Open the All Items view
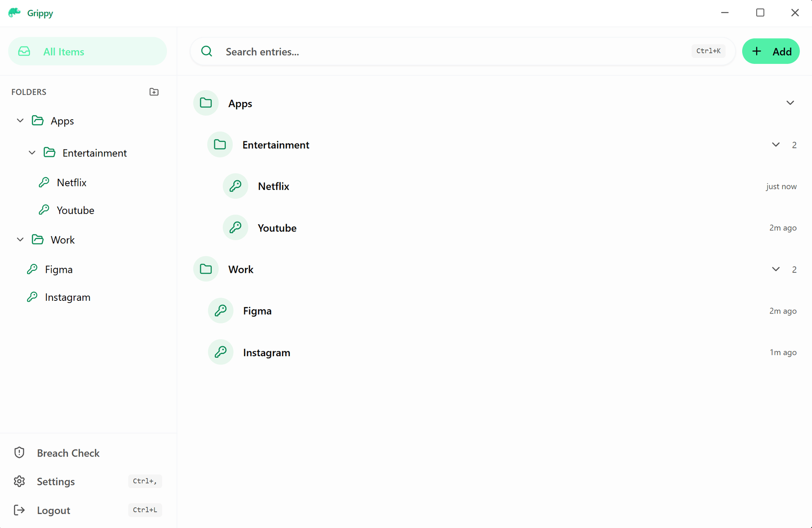 click(x=63, y=51)
